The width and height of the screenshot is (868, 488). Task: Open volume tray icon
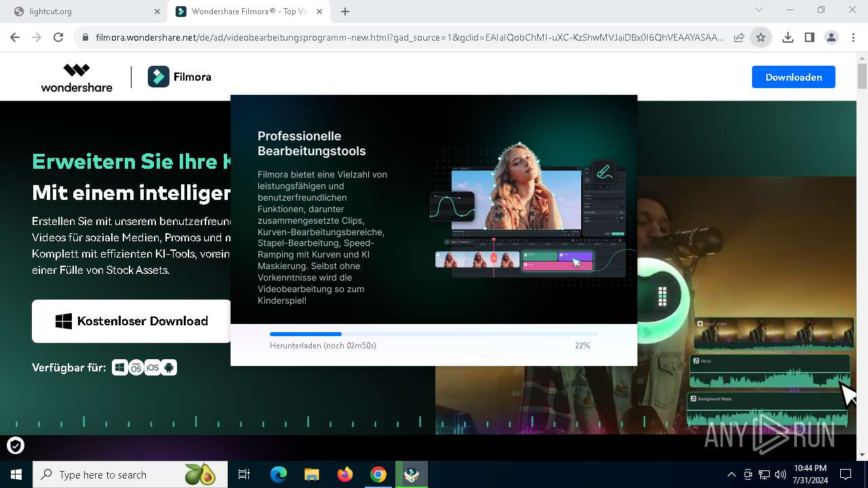781,474
